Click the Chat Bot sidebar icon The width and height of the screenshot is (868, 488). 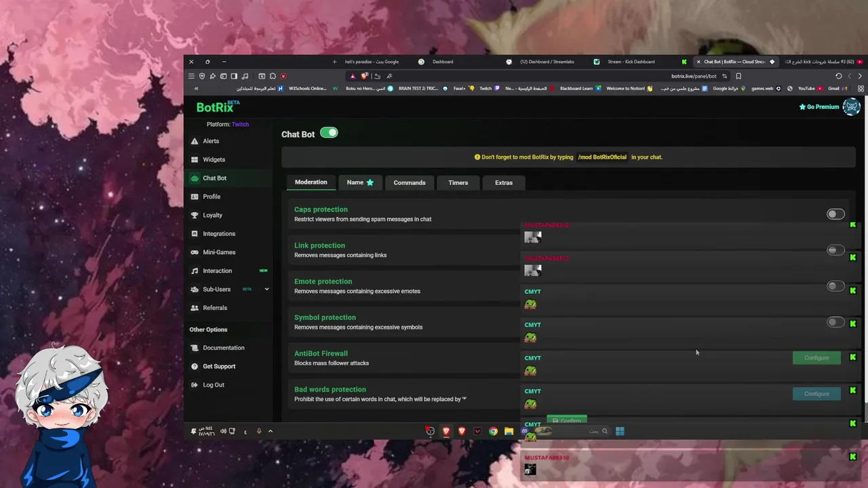(195, 178)
